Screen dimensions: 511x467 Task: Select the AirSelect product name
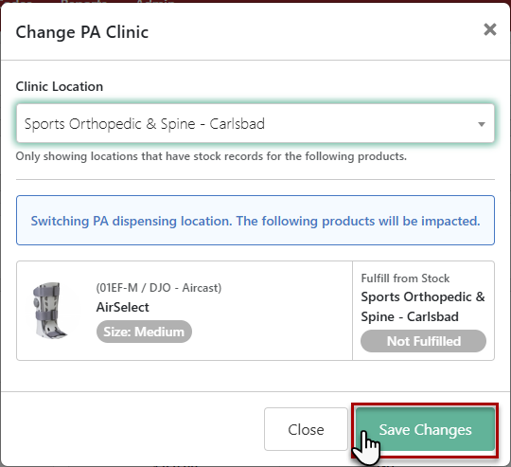click(123, 307)
